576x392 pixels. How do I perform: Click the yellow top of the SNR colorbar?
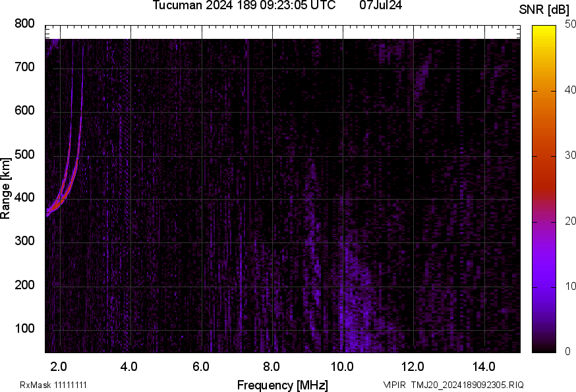[x=544, y=30]
